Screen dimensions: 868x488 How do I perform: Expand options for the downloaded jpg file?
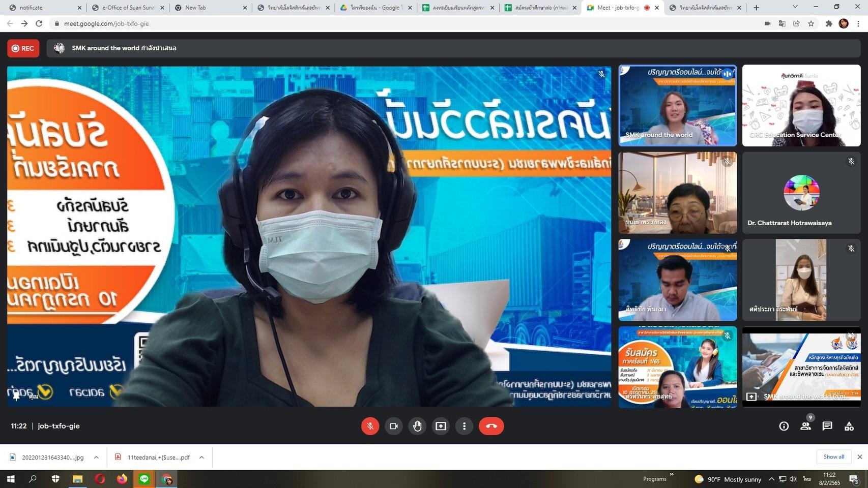96,457
